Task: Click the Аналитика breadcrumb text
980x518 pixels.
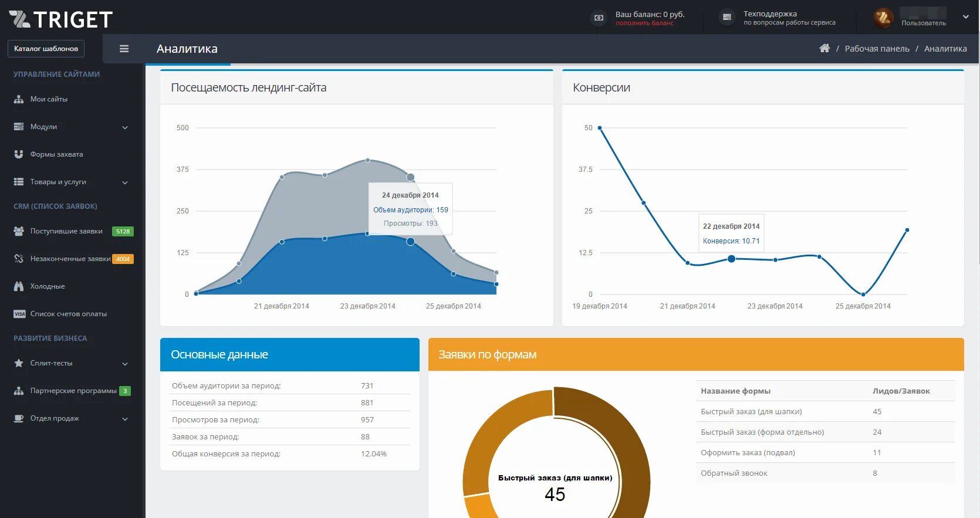Action: (x=945, y=49)
